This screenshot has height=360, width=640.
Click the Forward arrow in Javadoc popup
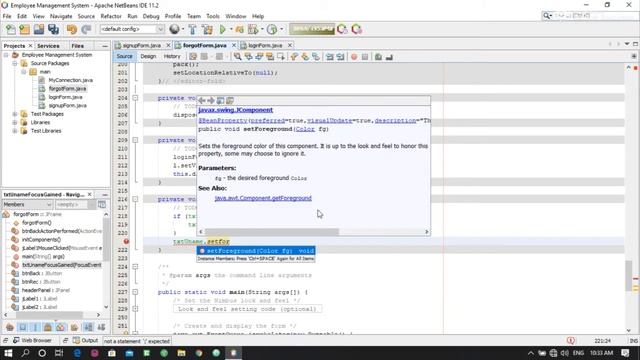(211, 100)
